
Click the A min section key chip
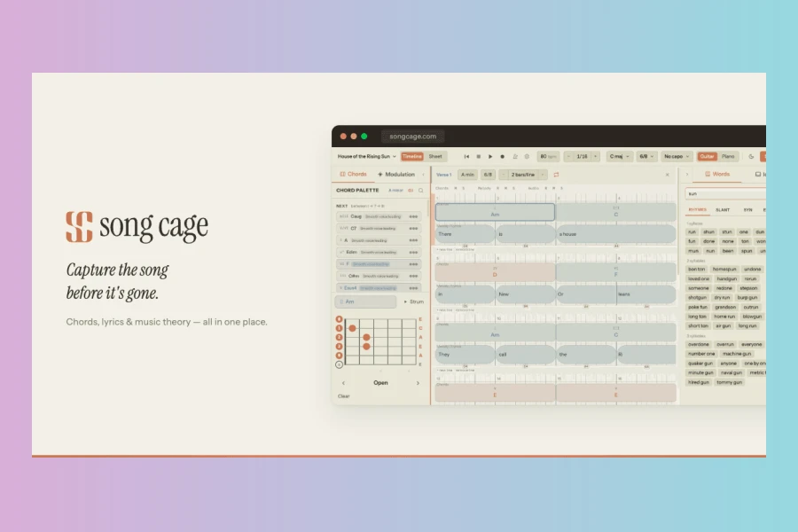pos(467,175)
